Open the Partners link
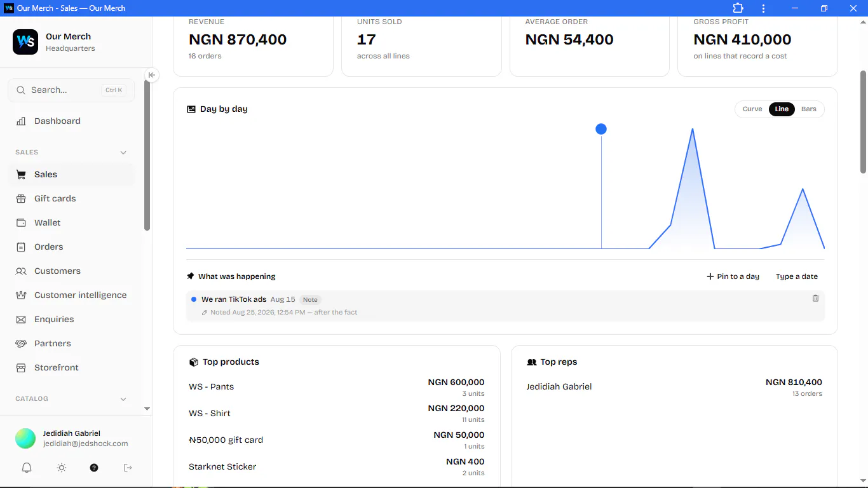This screenshot has height=488, width=868. click(x=71, y=344)
